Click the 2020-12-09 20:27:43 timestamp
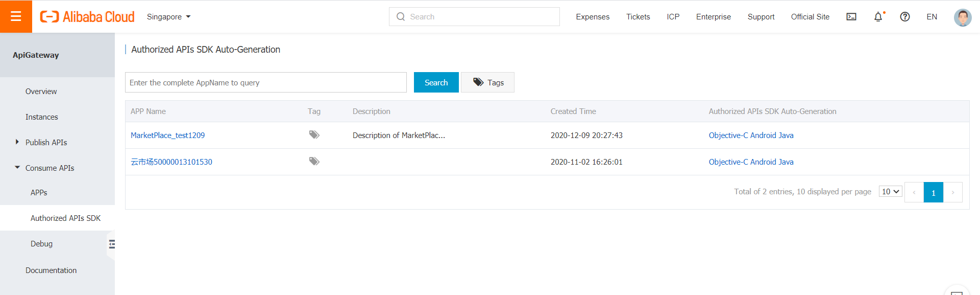This screenshot has width=980, height=295. pyautogui.click(x=586, y=135)
